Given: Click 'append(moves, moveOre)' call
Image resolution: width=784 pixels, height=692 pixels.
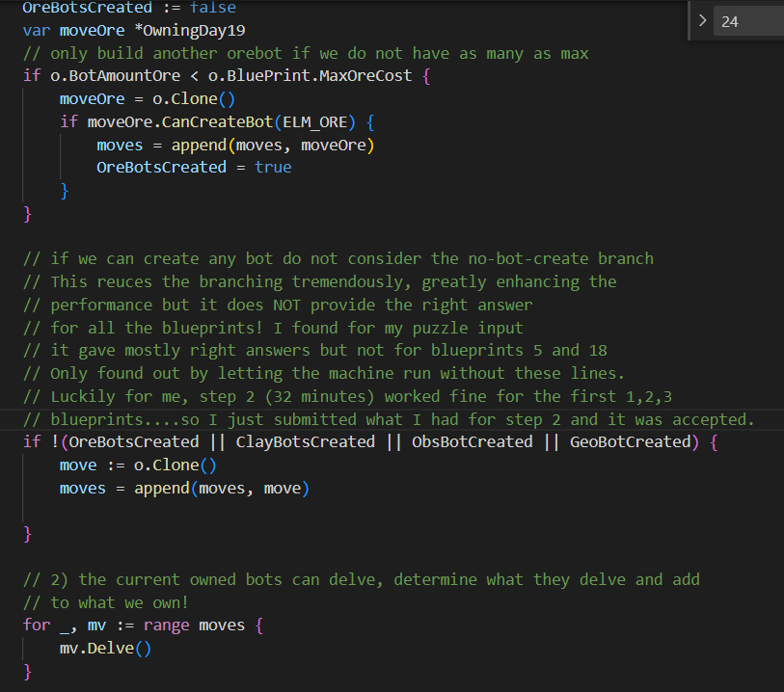Looking at the screenshot, I should (273, 145).
